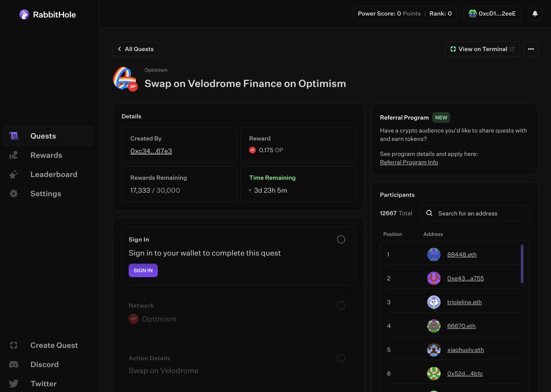This screenshot has width=551, height=392.
Task: Toggle the Action Details step status circle
Action: [x=341, y=358]
